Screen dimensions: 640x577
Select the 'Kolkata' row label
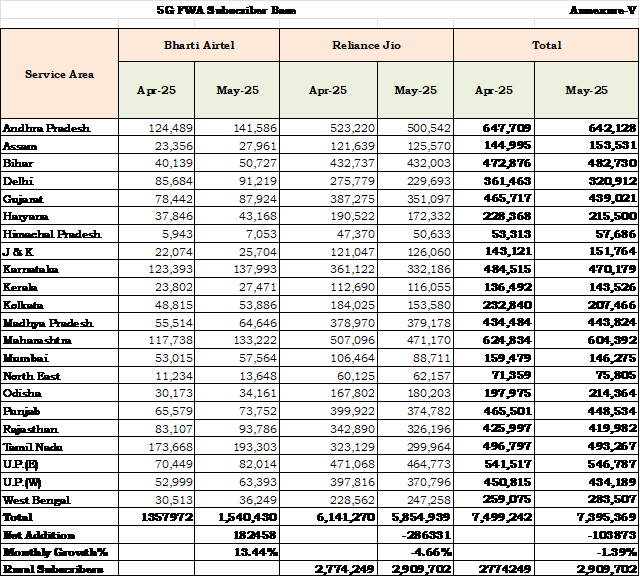pyautogui.click(x=23, y=305)
